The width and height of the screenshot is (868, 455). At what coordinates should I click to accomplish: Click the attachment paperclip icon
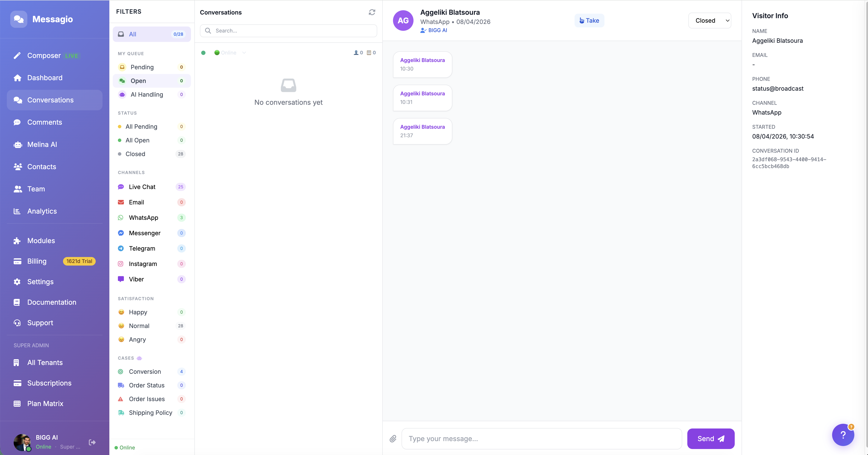pos(393,439)
